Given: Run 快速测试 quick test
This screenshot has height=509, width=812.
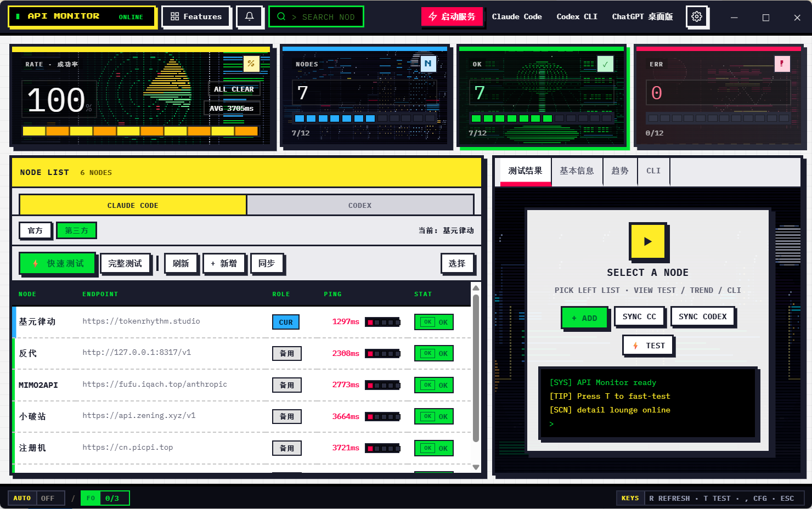Looking at the screenshot, I should (58, 263).
